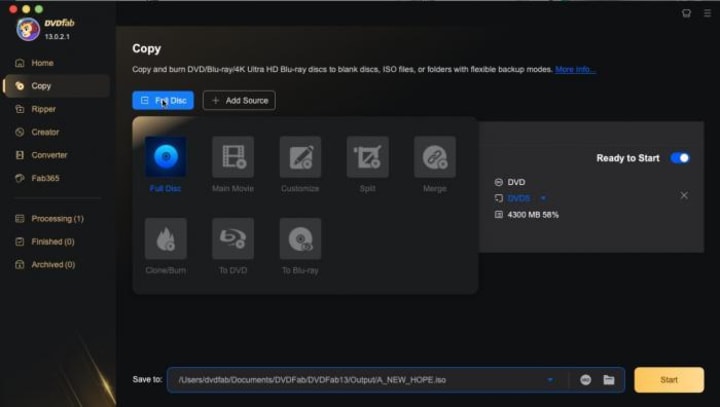
Task: Select the To Blu-ray conversion mode
Action: [300, 238]
